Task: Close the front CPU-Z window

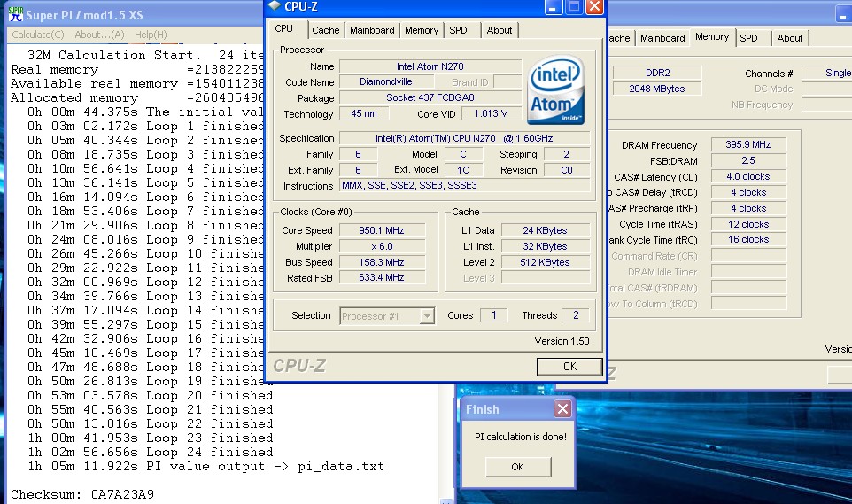Action: (594, 7)
